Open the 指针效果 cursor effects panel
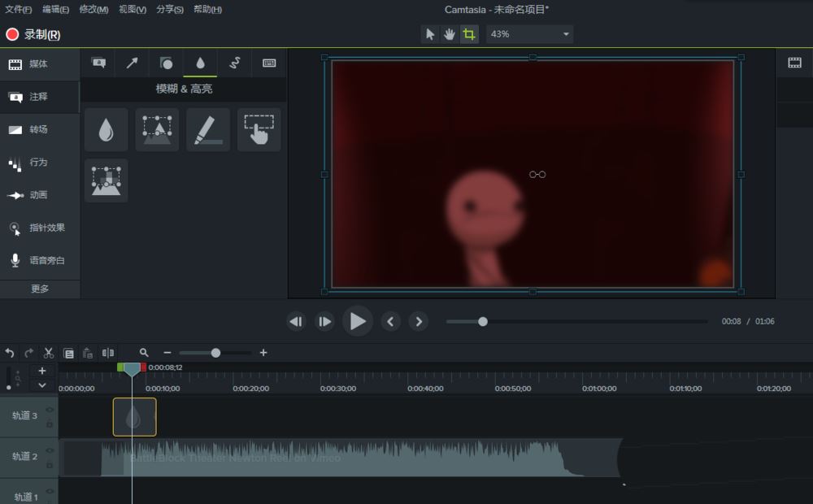The image size is (813, 504). point(39,228)
